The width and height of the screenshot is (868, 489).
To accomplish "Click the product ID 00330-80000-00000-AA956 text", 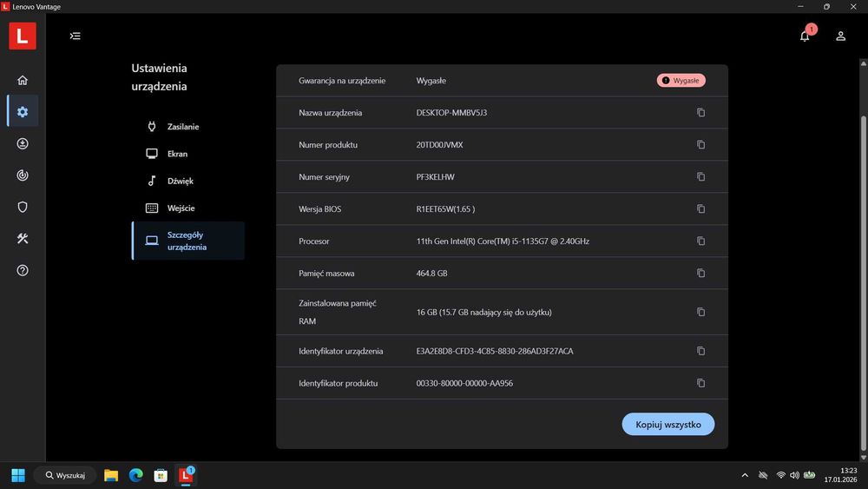I will (464, 383).
